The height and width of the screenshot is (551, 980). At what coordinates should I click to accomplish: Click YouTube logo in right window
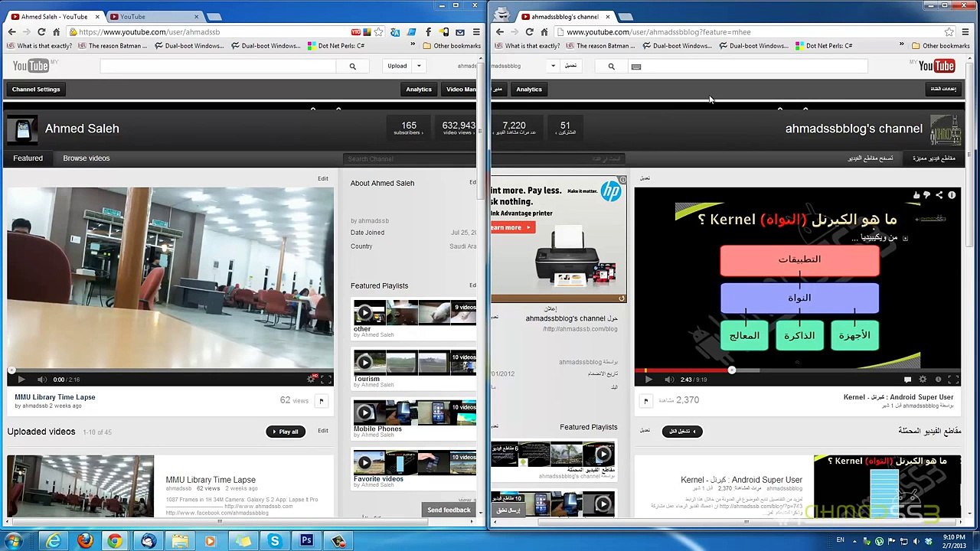pos(936,66)
